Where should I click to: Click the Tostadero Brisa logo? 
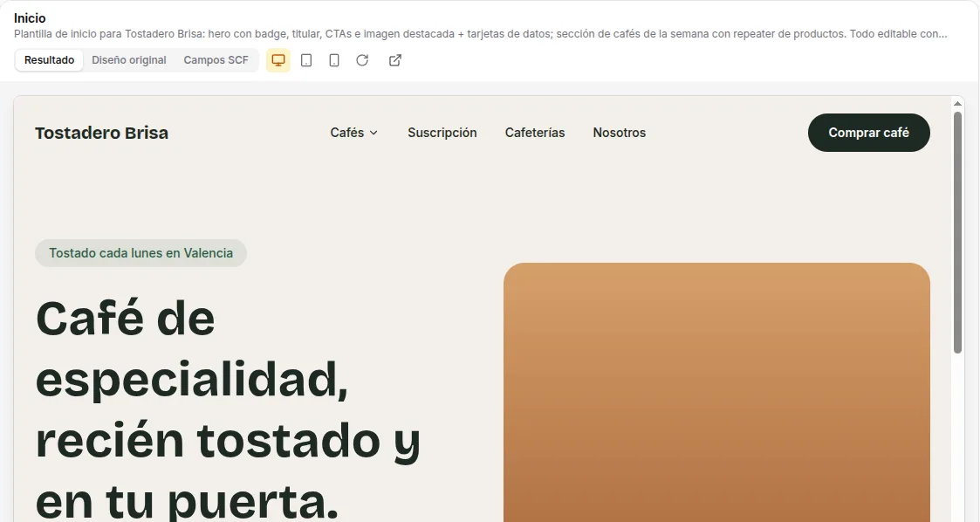pos(102,134)
